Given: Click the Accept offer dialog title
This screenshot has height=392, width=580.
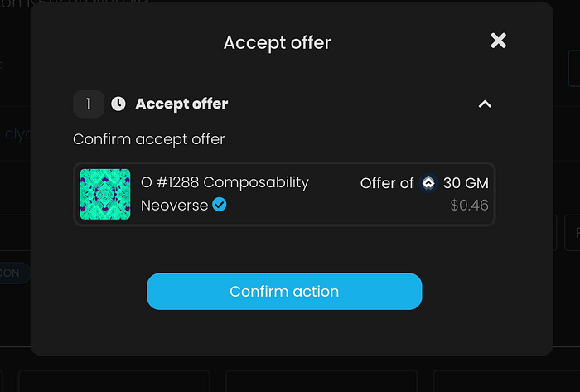Looking at the screenshot, I should (277, 42).
